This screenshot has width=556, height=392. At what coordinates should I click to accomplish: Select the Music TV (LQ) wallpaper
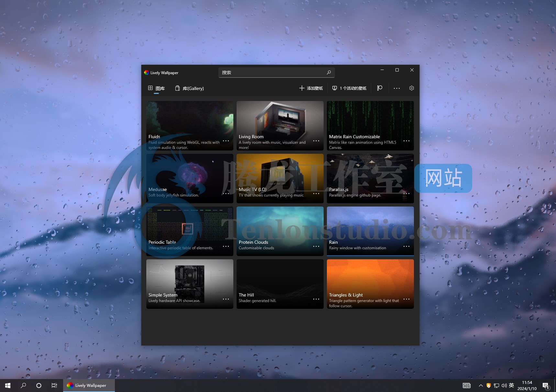click(x=280, y=178)
